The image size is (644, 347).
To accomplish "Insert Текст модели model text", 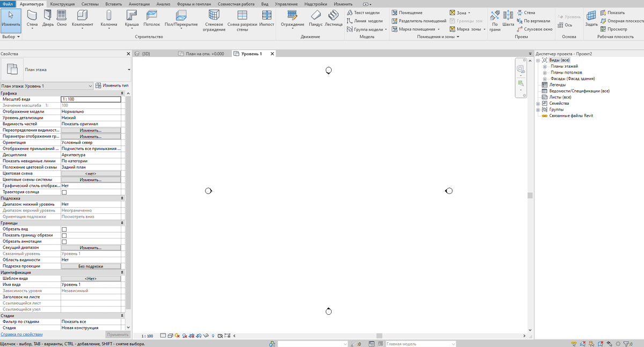I will click(x=363, y=12).
